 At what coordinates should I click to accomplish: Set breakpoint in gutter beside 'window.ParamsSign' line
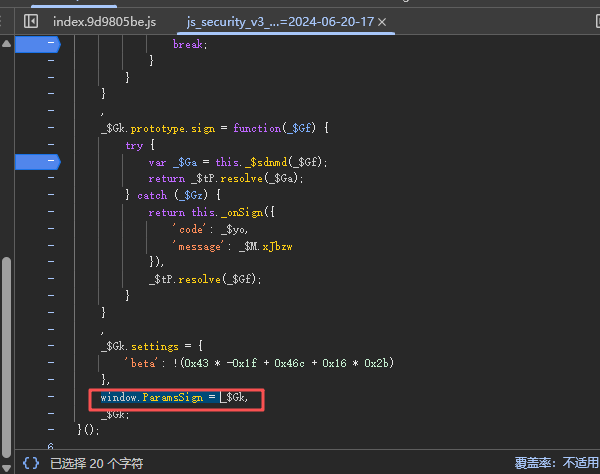click(x=51, y=396)
